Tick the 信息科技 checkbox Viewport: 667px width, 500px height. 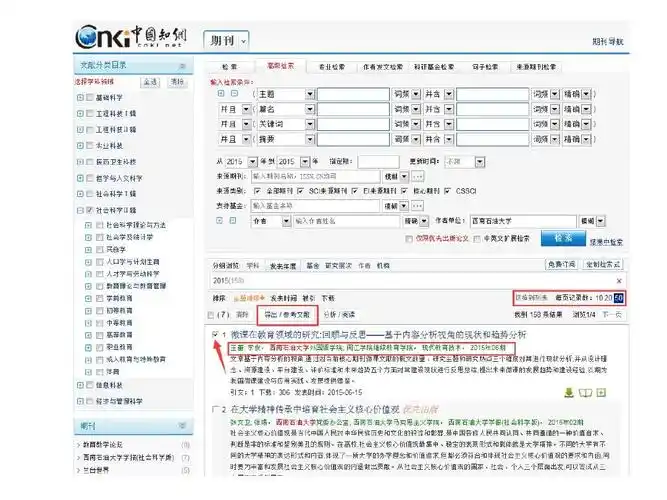(x=89, y=385)
